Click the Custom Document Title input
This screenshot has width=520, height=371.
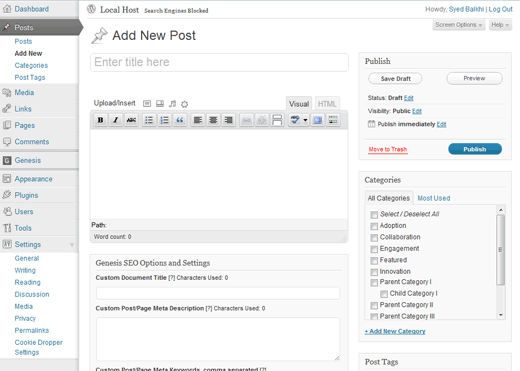[218, 293]
